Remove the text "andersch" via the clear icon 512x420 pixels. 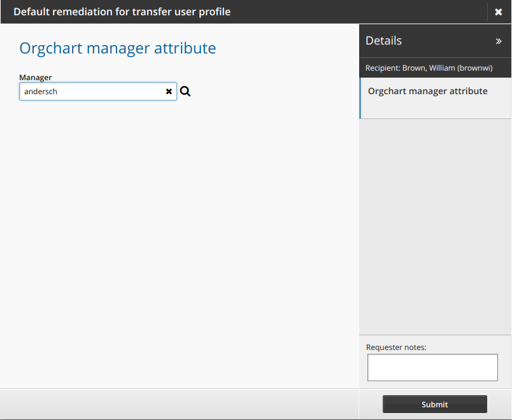point(169,91)
